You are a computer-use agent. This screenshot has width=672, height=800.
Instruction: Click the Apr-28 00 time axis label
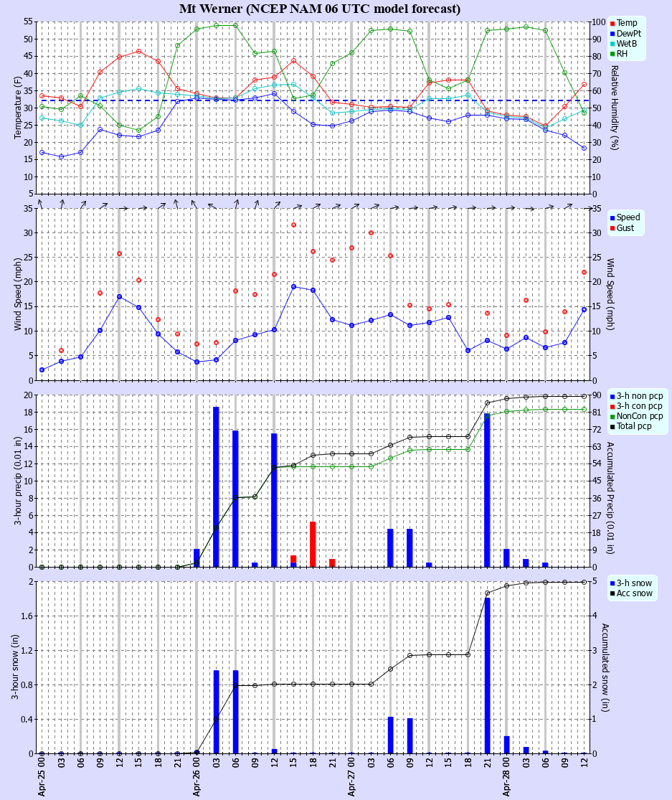coord(507,778)
